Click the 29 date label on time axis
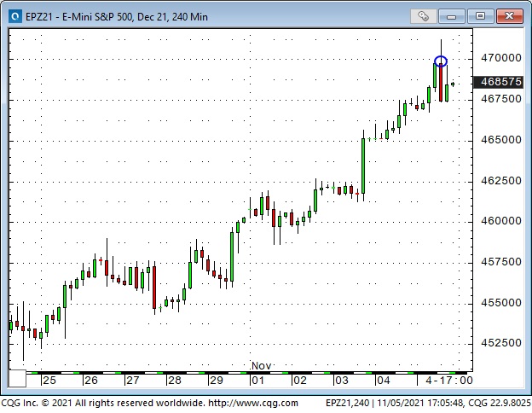Screen dimensions: 532x413 click(x=217, y=381)
